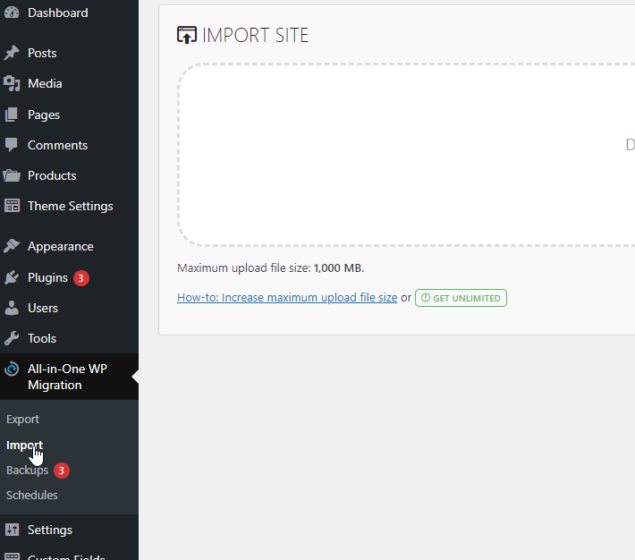Click the Media library icon
This screenshot has height=560, width=635.
(x=12, y=84)
